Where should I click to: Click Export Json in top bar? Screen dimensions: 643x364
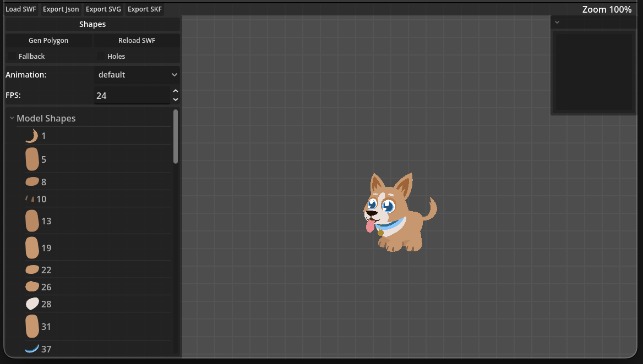tap(61, 9)
